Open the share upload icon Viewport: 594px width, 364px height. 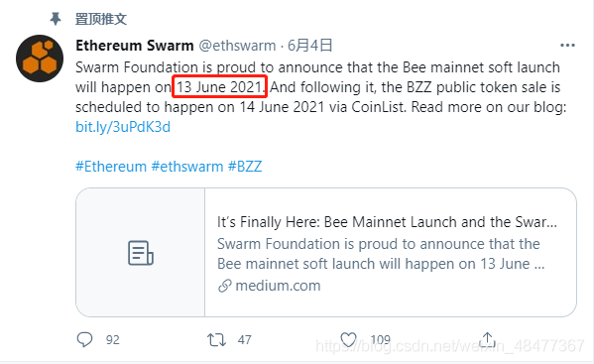click(x=487, y=339)
